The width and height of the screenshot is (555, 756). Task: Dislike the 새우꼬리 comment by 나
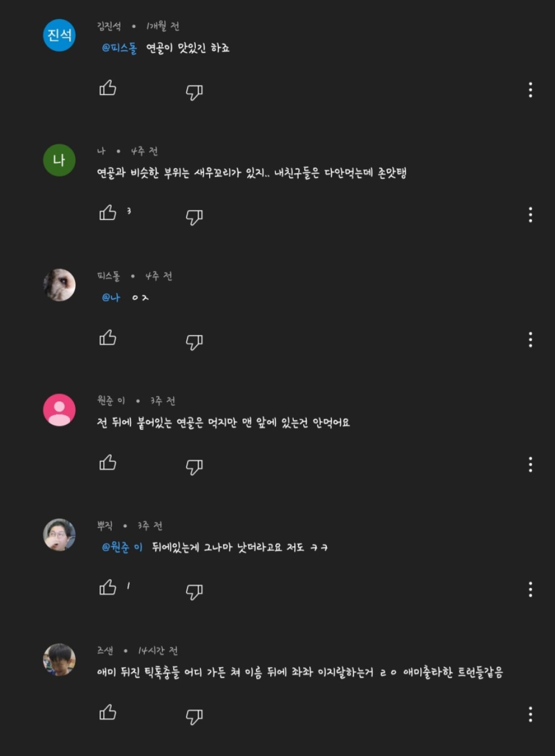(x=194, y=216)
